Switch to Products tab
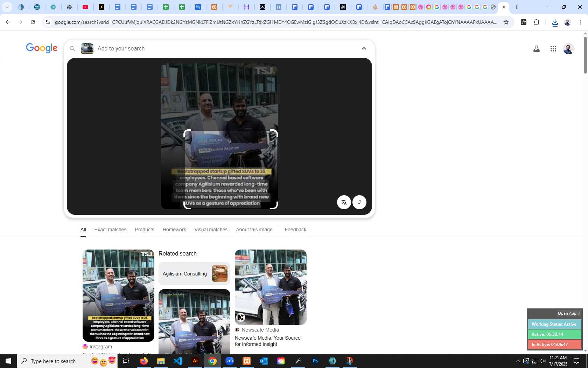Image resolution: width=588 pixels, height=368 pixels. (145, 230)
